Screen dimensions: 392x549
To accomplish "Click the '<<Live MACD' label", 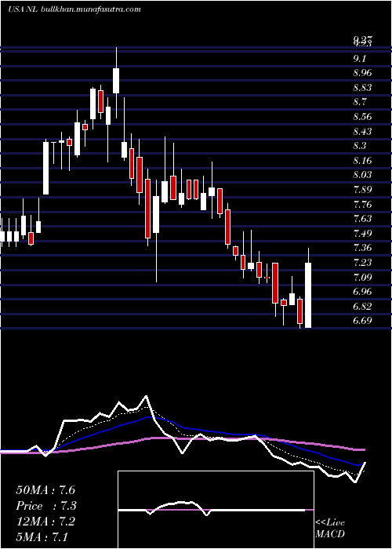I will (330, 528).
